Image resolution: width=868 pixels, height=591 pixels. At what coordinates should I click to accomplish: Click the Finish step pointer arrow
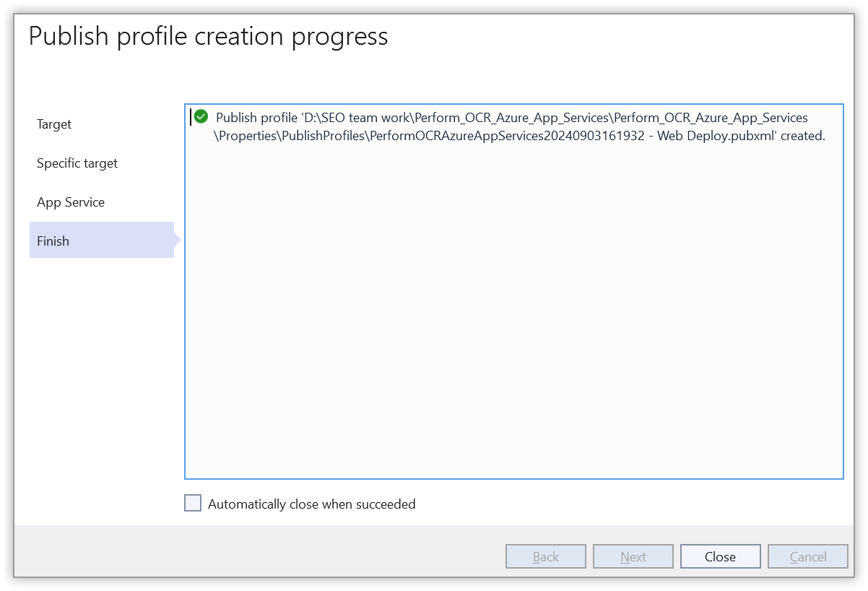(175, 240)
